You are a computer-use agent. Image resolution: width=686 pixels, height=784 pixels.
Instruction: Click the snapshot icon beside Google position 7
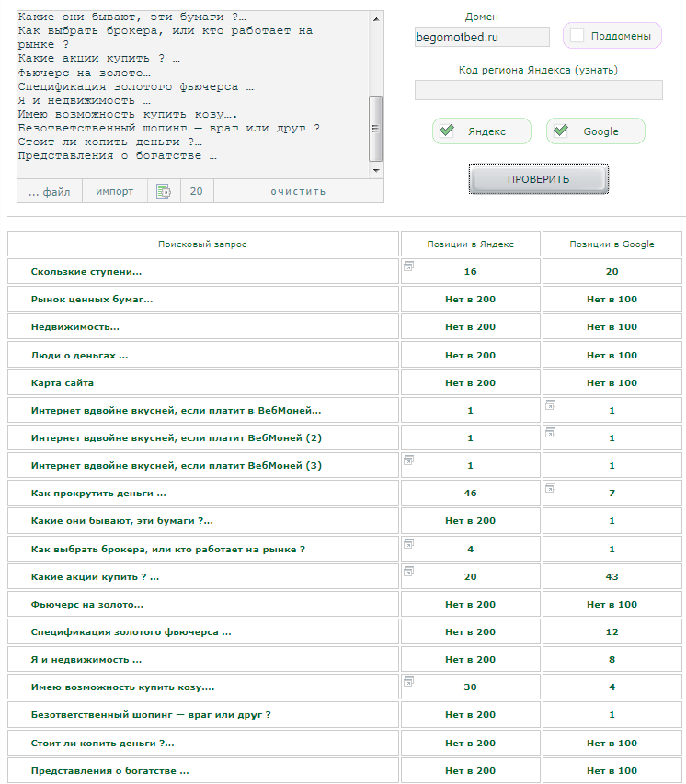click(550, 487)
